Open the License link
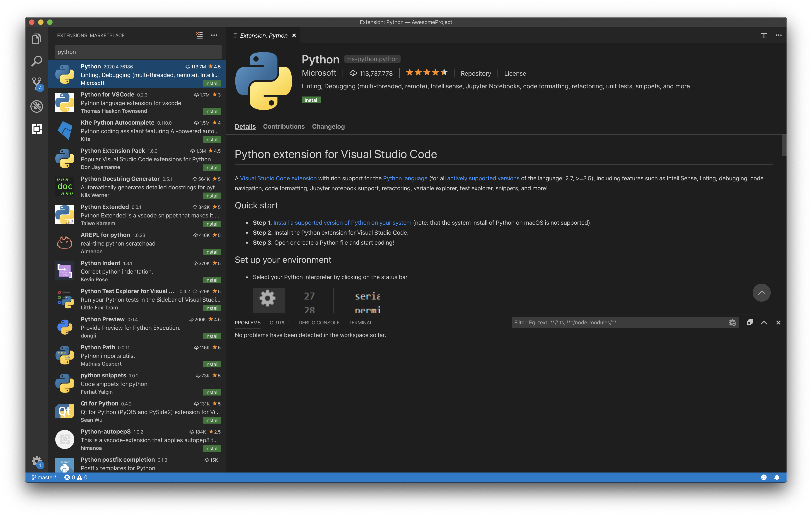This screenshot has width=812, height=516. pos(515,73)
